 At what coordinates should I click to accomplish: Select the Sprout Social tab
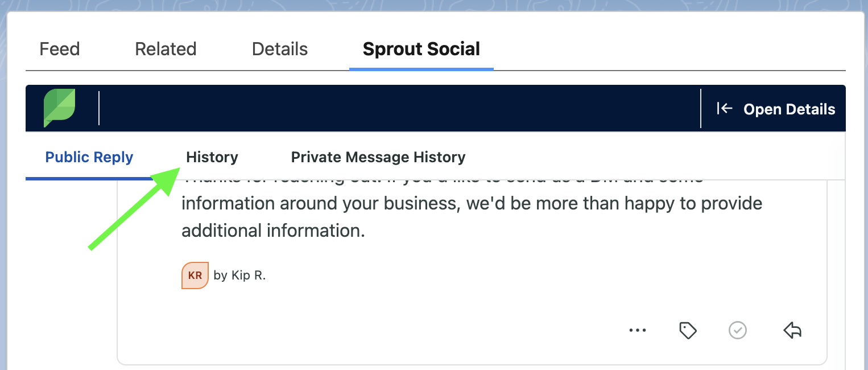(421, 49)
